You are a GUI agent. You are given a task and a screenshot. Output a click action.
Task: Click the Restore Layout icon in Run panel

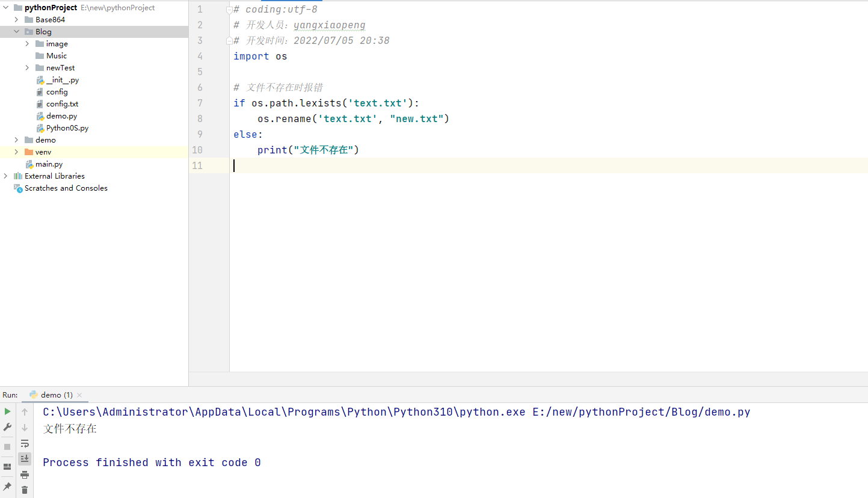(x=7, y=467)
